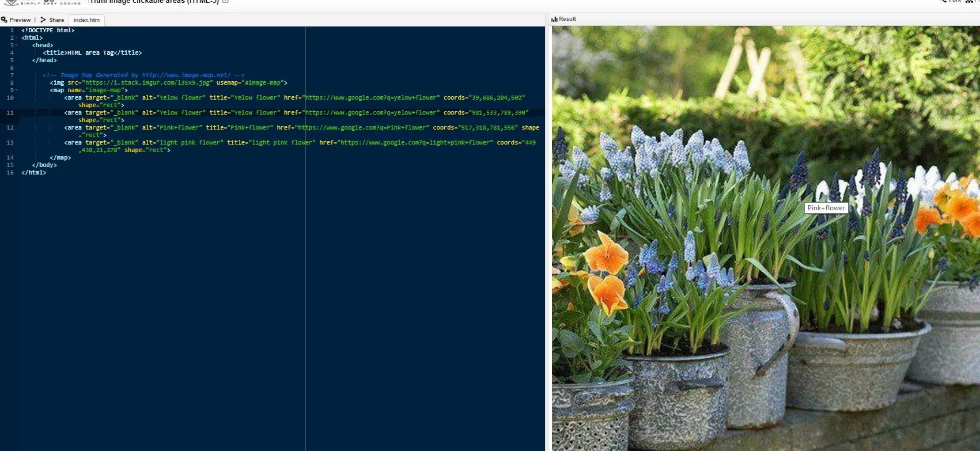Image resolution: width=980 pixels, height=451 pixels.
Task: Click the Image Map Generated comment line
Action: point(143,75)
